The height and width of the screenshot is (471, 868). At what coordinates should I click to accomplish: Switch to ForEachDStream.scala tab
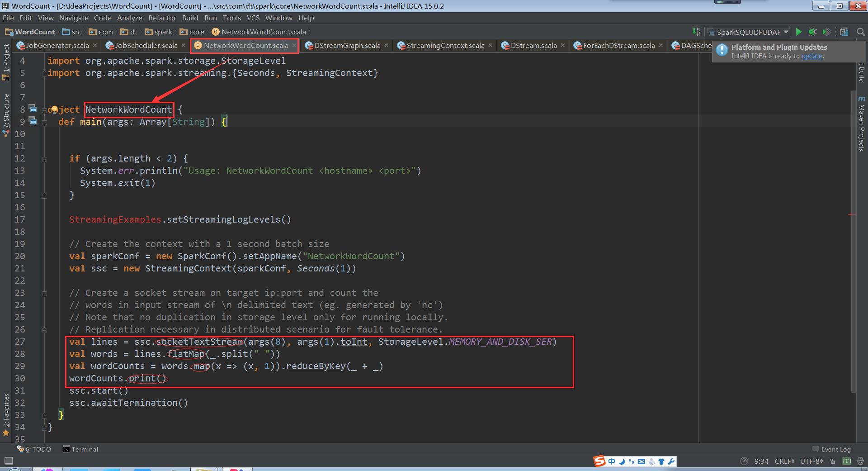618,45
